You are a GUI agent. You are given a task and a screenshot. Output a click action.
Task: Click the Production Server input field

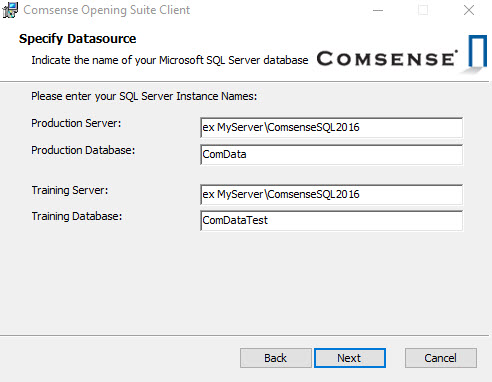coord(331,127)
